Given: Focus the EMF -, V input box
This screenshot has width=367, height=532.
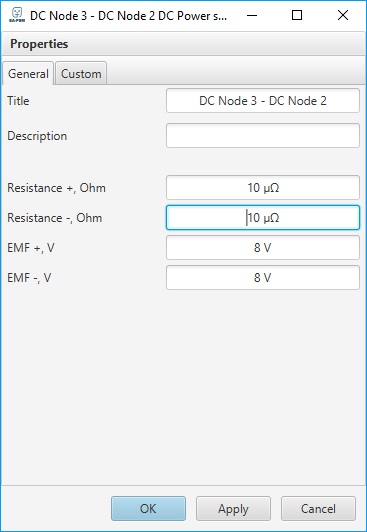Looking at the screenshot, I should point(263,278).
